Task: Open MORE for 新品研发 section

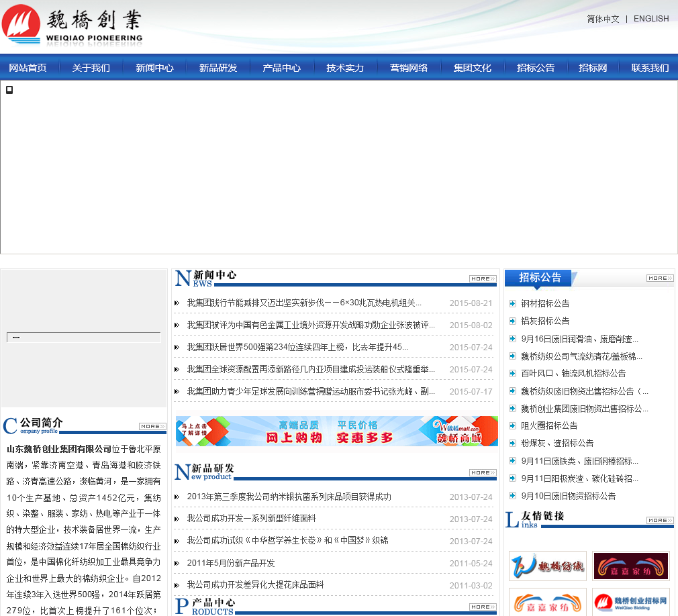Action: [x=483, y=473]
